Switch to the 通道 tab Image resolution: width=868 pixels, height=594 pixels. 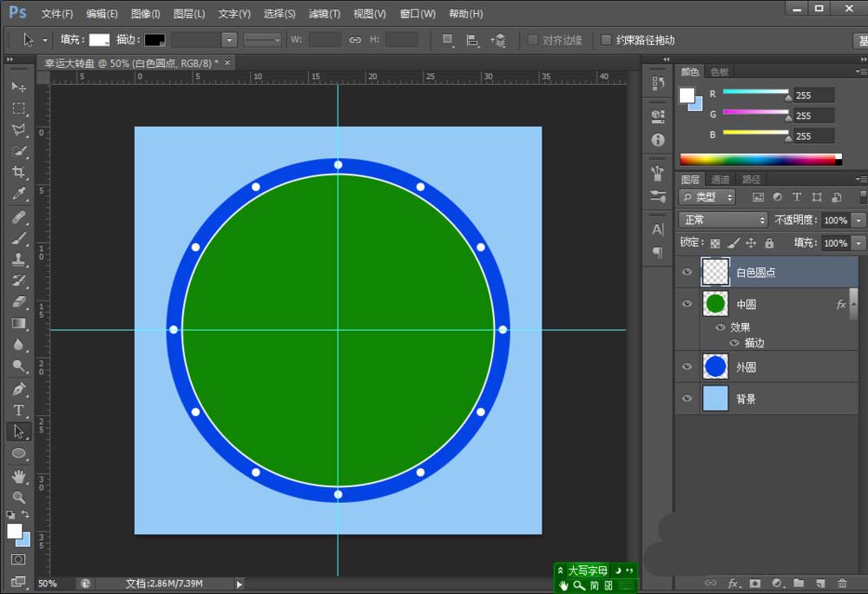(x=720, y=179)
